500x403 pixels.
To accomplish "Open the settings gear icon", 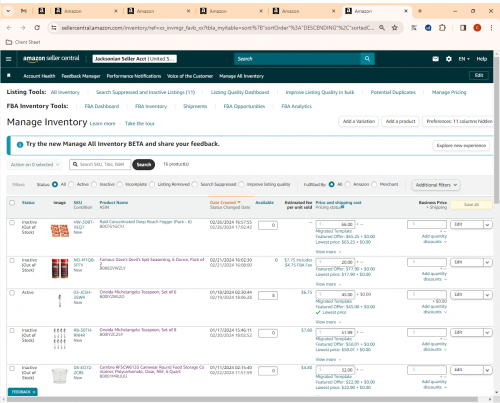I will coord(449,59).
